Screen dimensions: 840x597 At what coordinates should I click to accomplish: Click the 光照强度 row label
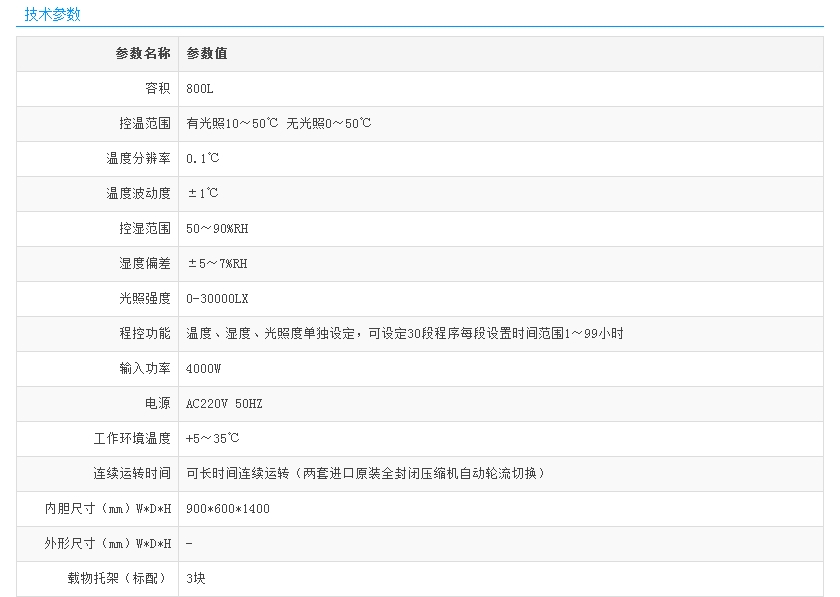(x=145, y=299)
